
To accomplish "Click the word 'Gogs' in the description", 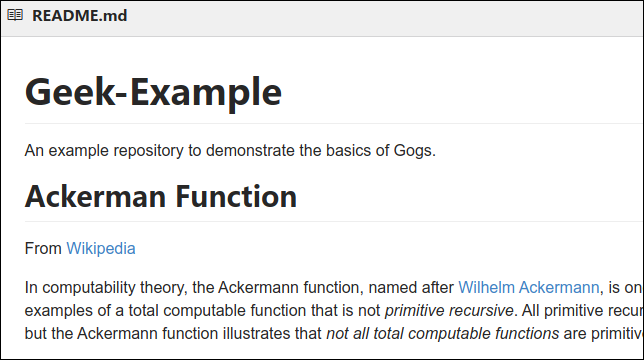I will pos(412,151).
